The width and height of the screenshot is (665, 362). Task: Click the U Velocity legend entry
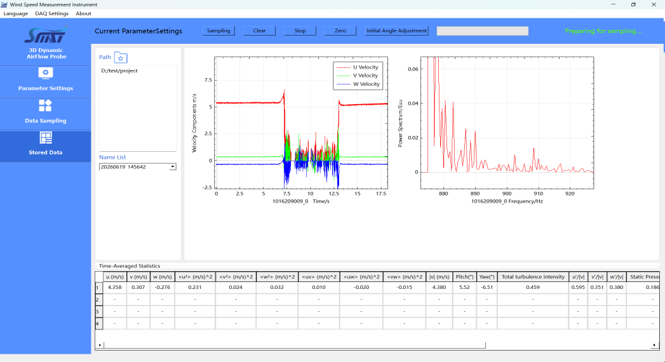click(x=358, y=67)
